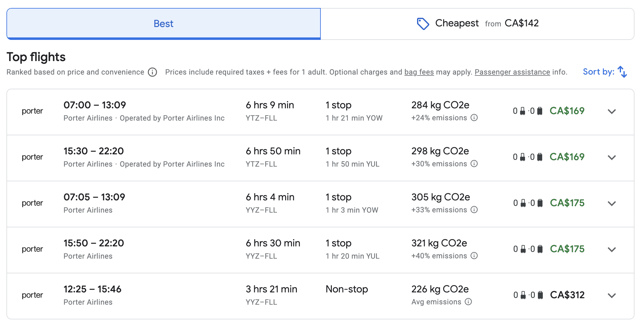Click Porter logo on the non-stop flight
This screenshot has height=324, width=644.
[32, 295]
